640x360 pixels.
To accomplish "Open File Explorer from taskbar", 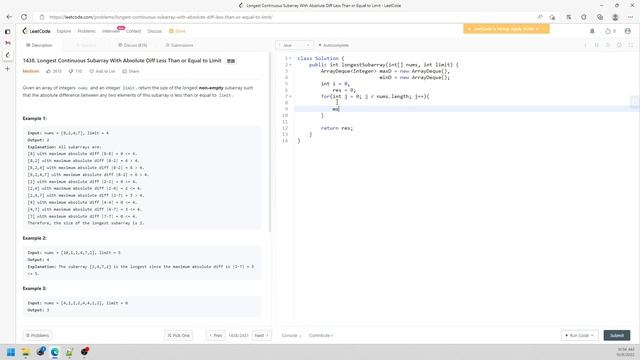I will click(x=26, y=352).
